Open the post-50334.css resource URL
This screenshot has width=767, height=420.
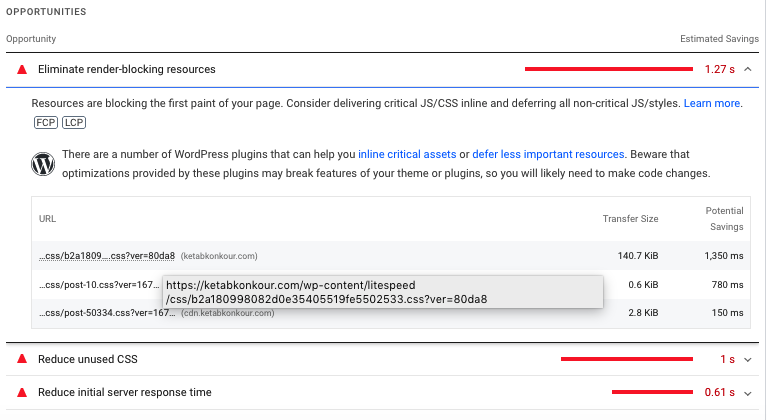(107, 313)
